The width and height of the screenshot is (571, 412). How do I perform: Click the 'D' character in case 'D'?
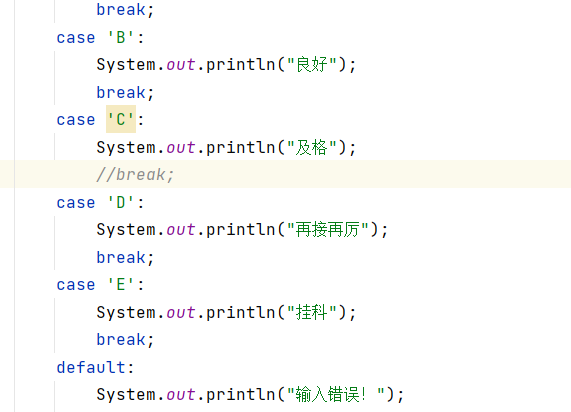pyautogui.click(x=121, y=202)
